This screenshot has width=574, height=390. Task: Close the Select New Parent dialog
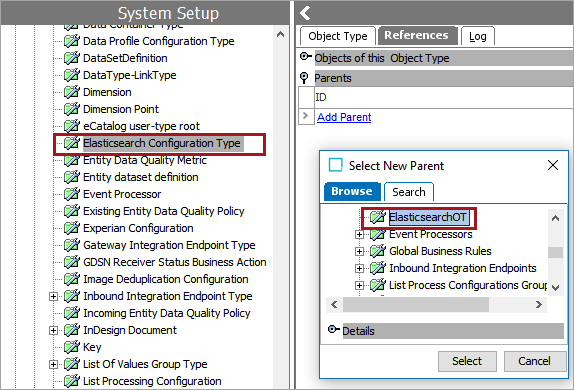(553, 165)
